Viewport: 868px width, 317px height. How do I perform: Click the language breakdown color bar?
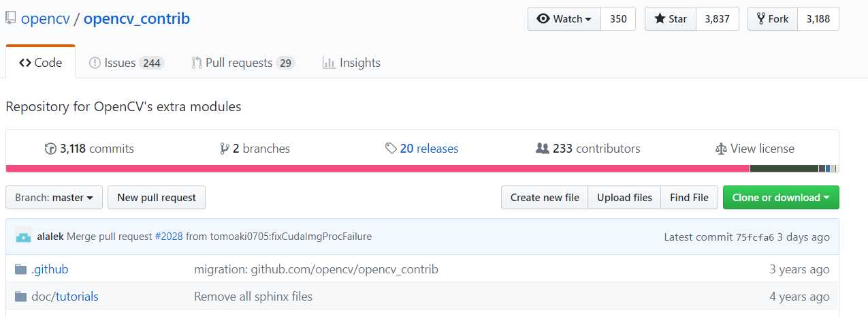pyautogui.click(x=422, y=168)
